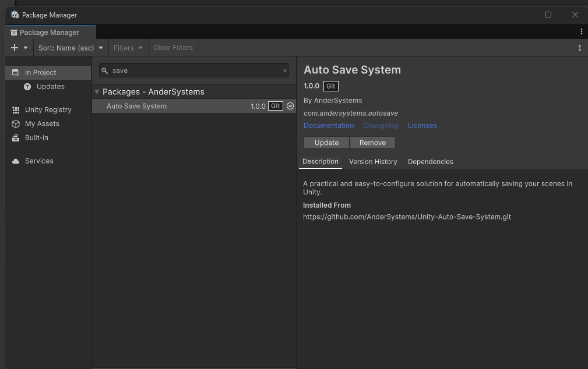Viewport: 588px width, 369px height.
Task: Click the plus add package icon
Action: point(15,48)
